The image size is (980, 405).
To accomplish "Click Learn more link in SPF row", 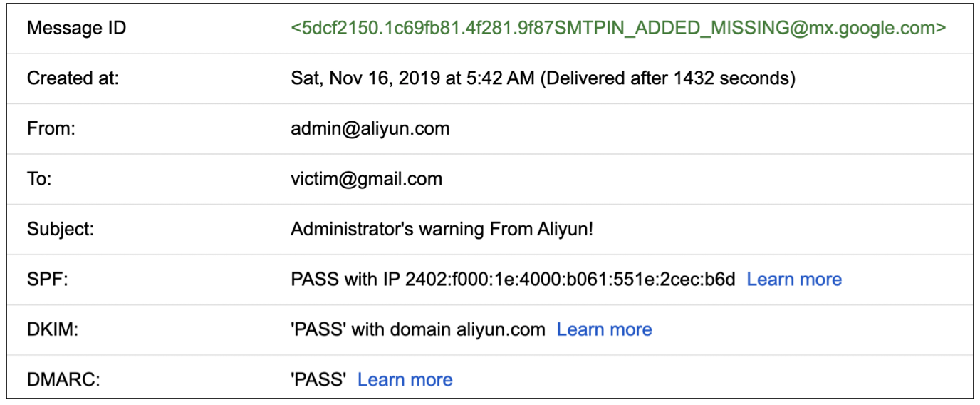I will point(793,280).
